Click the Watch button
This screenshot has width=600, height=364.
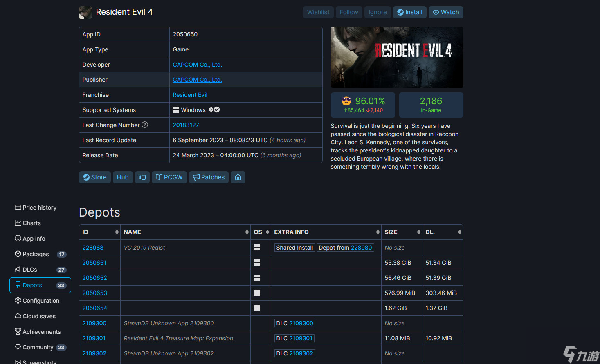[446, 12]
